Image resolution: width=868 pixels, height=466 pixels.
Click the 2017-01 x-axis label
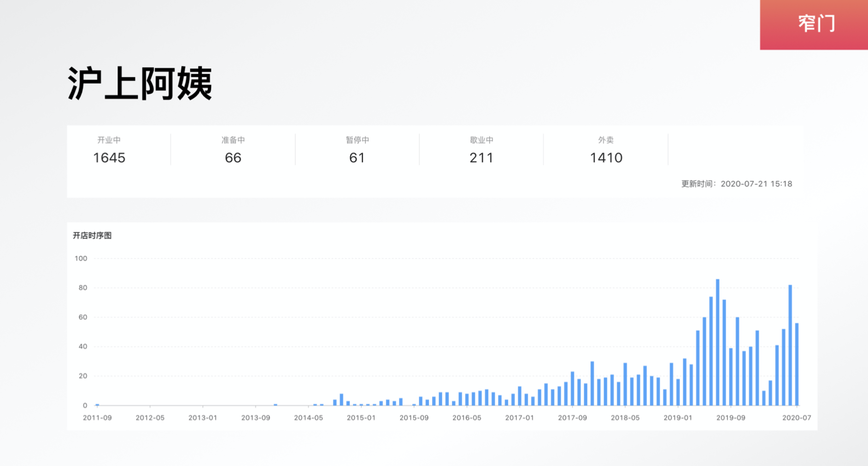520,418
